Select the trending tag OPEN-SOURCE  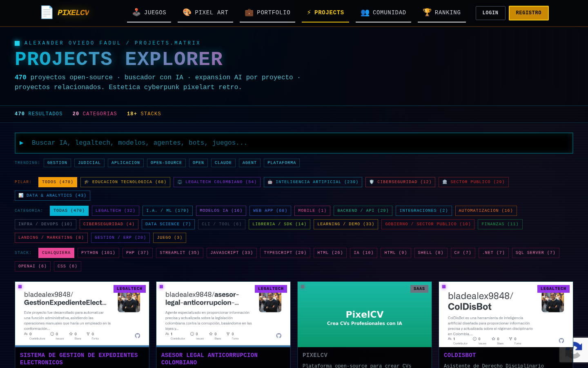(166, 163)
